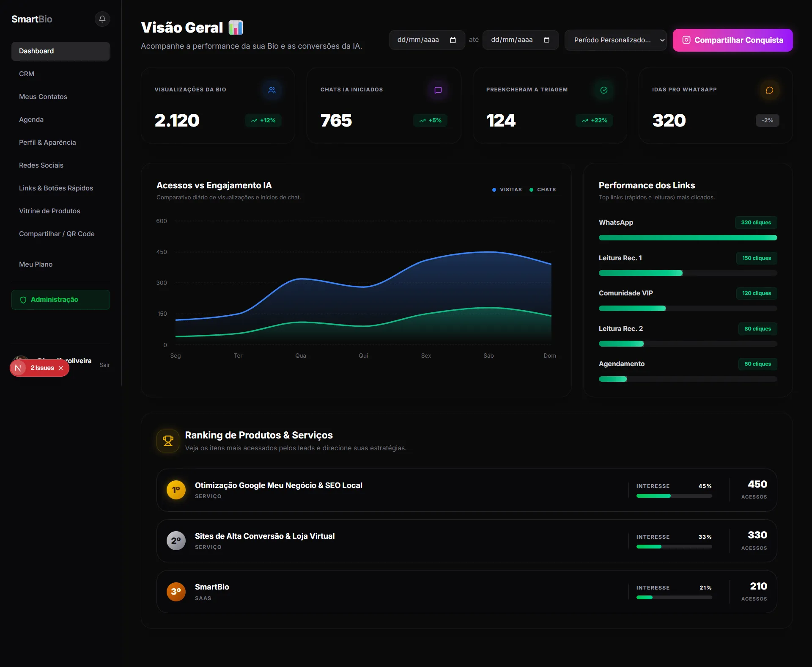Viewport: 812px width, 667px height.
Task: Click the 33% interesse progress bar
Action: point(674,547)
